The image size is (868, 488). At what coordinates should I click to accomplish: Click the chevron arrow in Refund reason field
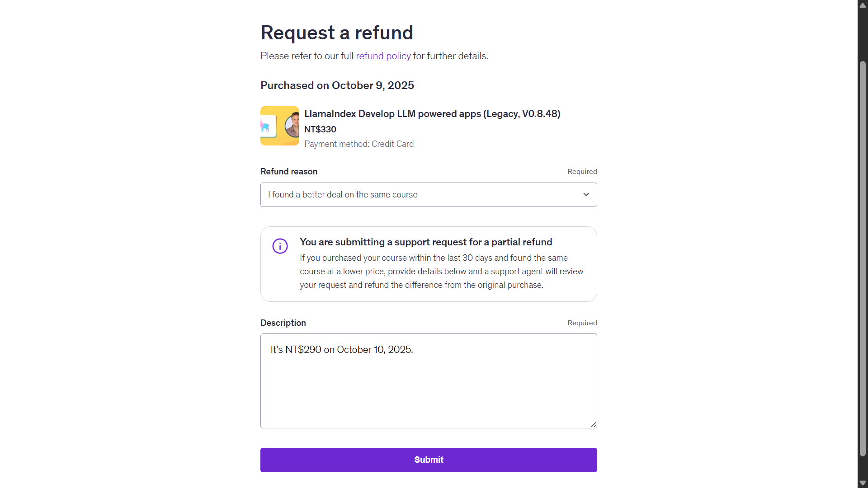tap(586, 195)
